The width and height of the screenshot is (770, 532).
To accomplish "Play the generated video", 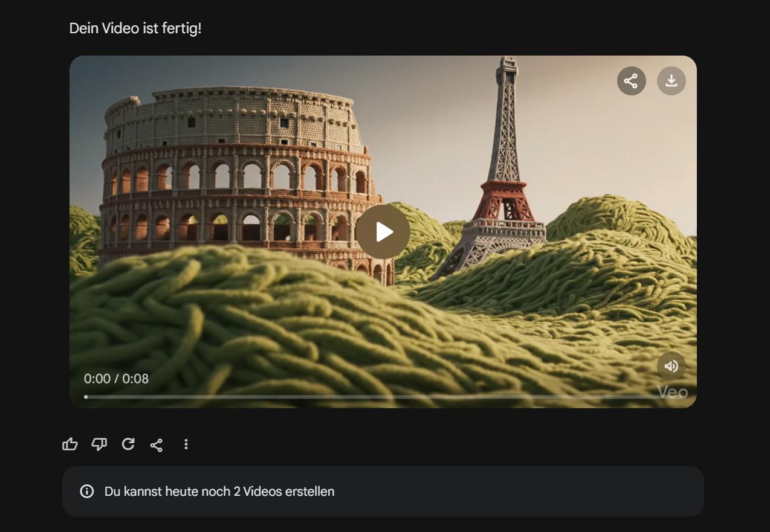I will (x=383, y=232).
